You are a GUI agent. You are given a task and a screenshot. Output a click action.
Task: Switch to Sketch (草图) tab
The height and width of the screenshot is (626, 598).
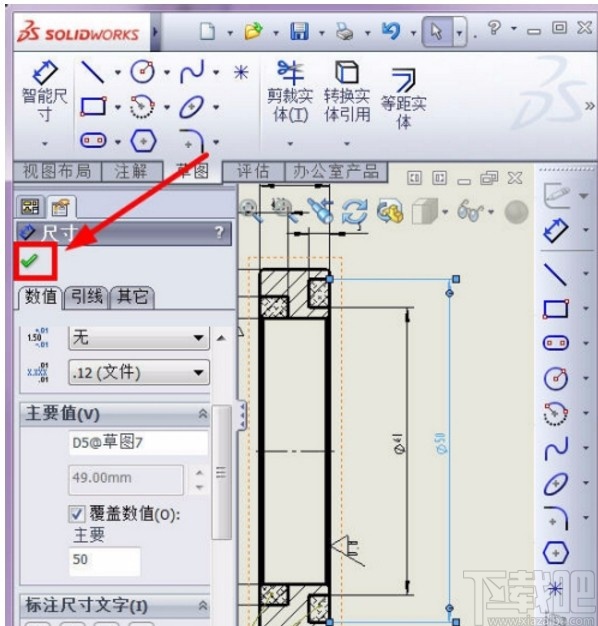(192, 172)
